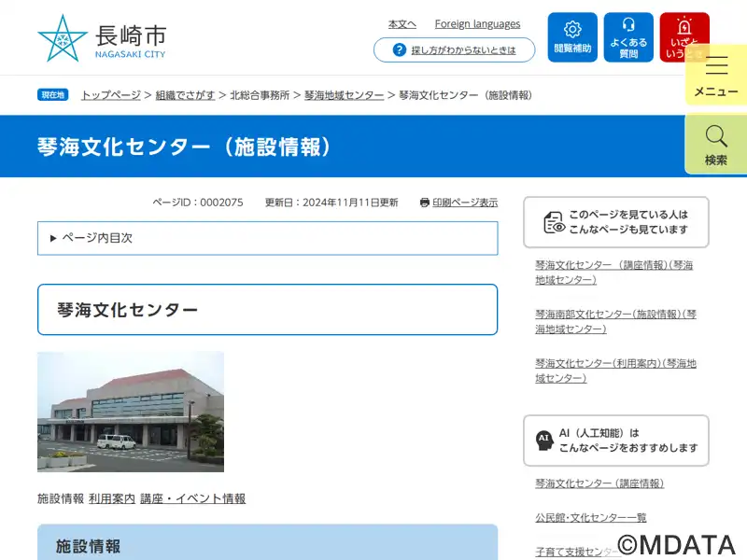Click the 現在地 breadcrumb label

pyautogui.click(x=53, y=95)
